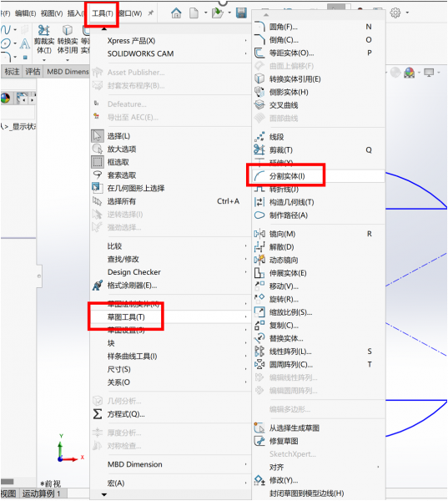Viewport: 448px width, 501px height.
Task: Switch to the 评估 tab
Action: (33, 72)
